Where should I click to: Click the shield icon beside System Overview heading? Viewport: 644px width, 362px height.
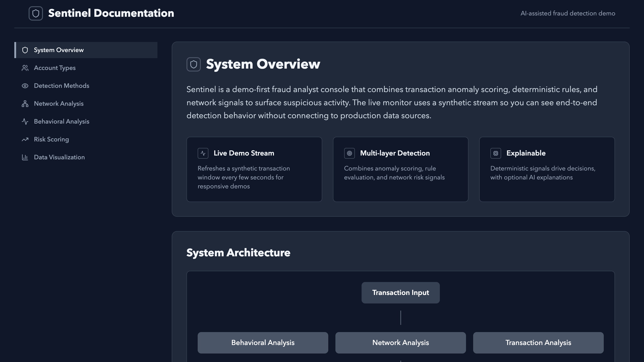(x=193, y=64)
